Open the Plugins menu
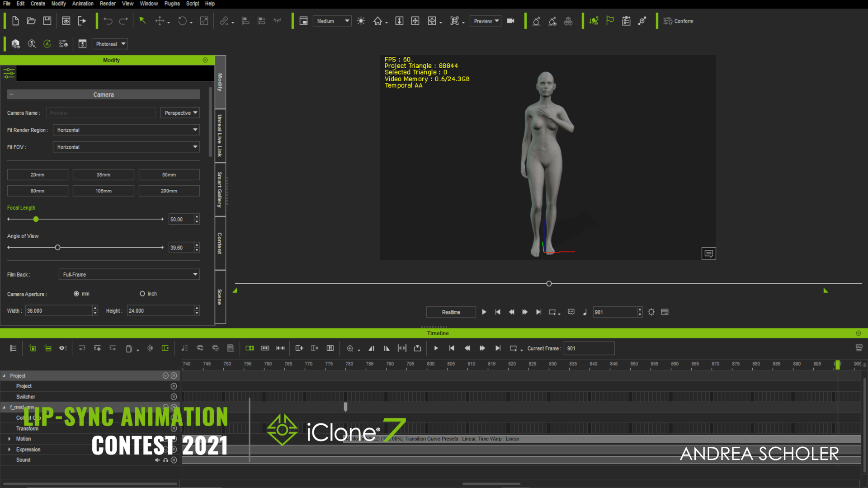This screenshot has height=488, width=868. coord(172,4)
